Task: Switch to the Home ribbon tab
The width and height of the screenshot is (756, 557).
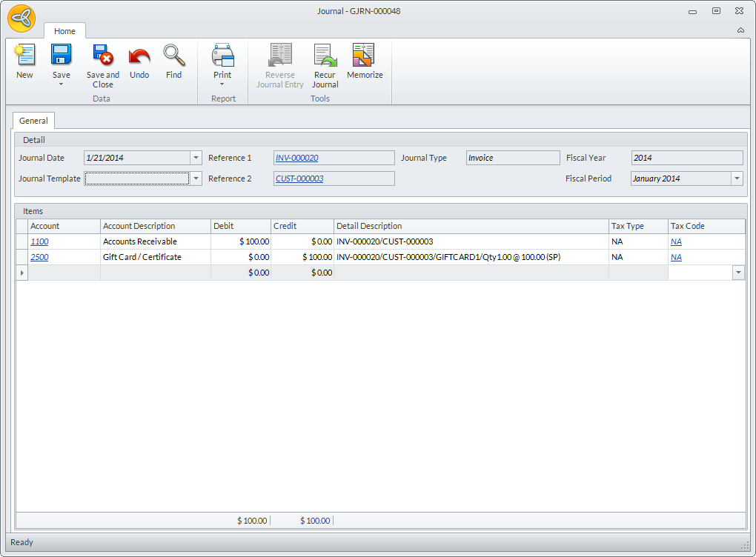Action: pyautogui.click(x=64, y=31)
